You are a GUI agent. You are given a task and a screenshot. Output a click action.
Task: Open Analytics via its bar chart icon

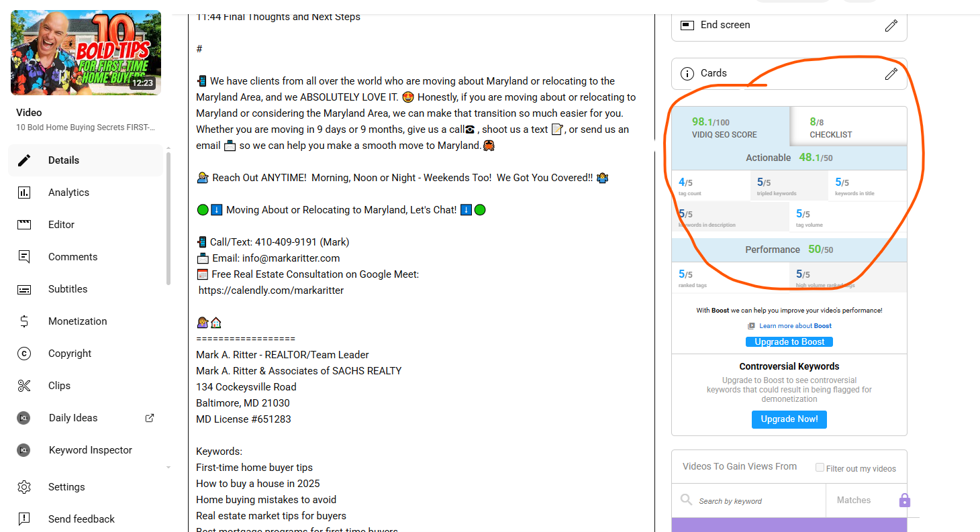24,193
